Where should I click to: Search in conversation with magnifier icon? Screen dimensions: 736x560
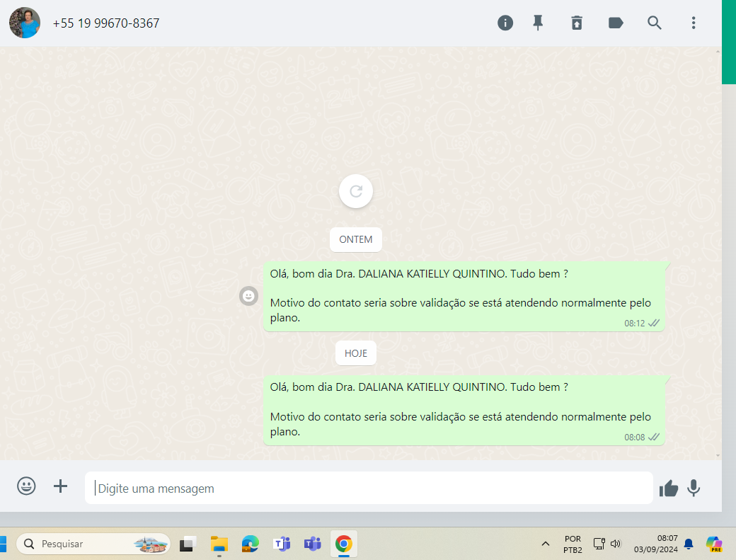coord(655,23)
